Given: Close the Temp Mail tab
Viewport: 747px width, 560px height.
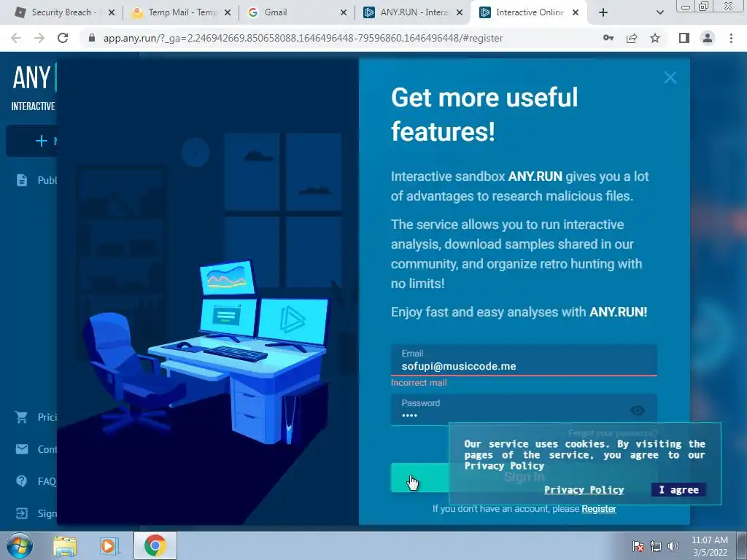Looking at the screenshot, I should point(228,12).
